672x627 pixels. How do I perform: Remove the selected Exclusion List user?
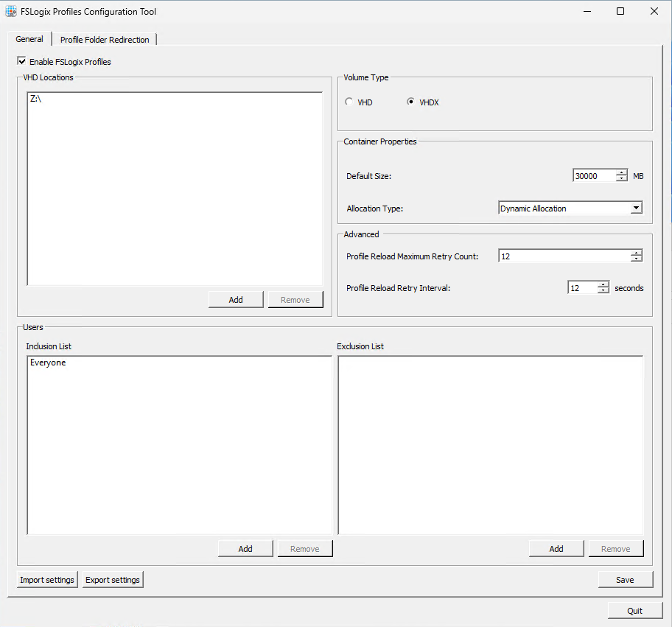[x=616, y=549]
